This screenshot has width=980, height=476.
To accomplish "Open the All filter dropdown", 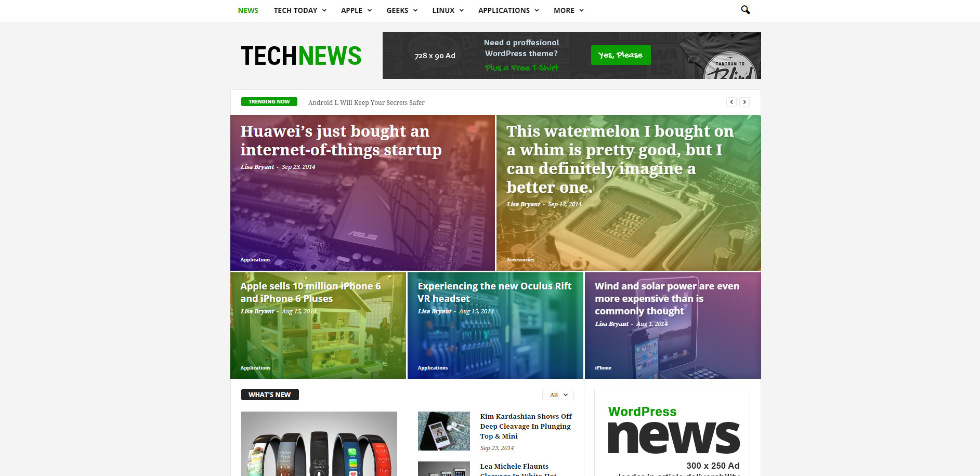I will click(558, 395).
